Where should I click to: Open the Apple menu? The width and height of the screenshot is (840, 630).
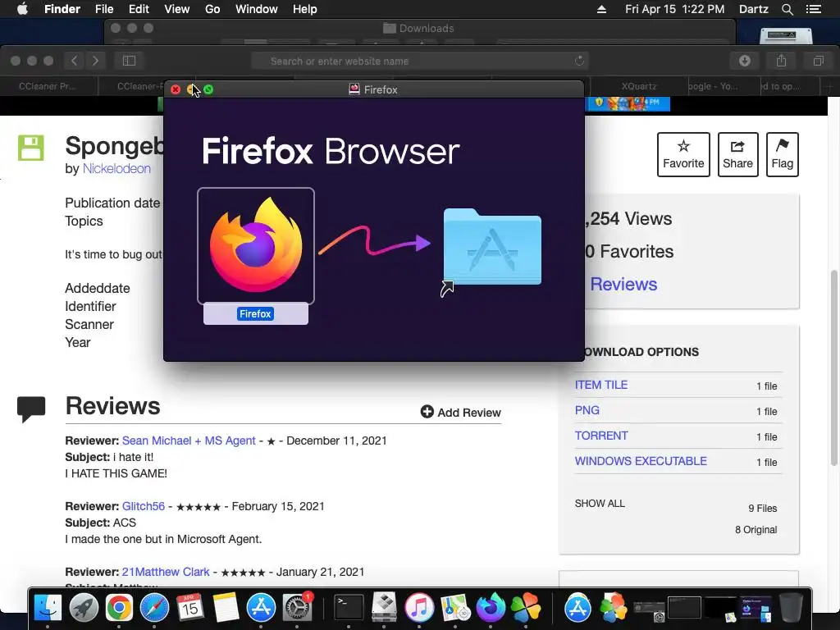[x=22, y=9]
